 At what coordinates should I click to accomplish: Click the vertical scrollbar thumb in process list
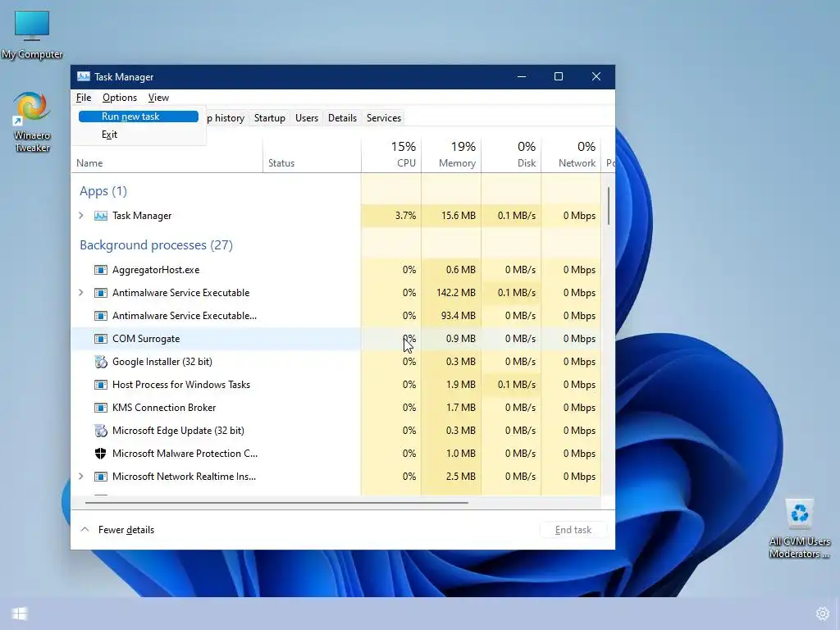click(x=609, y=206)
